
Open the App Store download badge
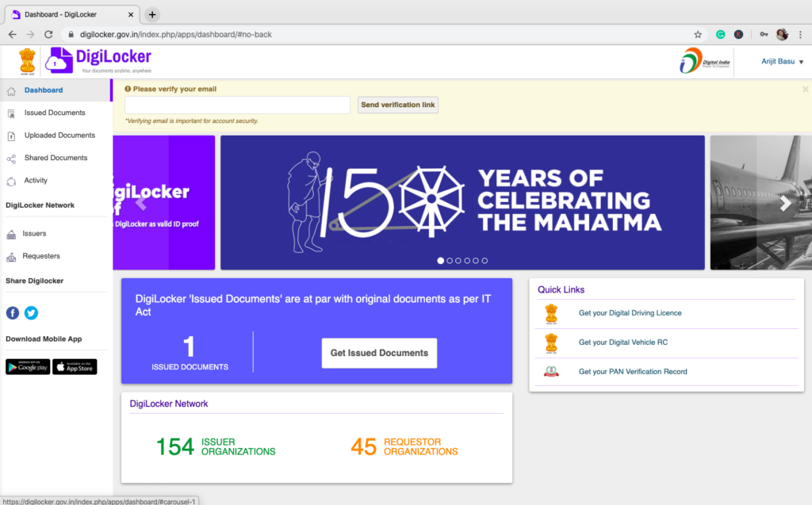pyautogui.click(x=75, y=367)
